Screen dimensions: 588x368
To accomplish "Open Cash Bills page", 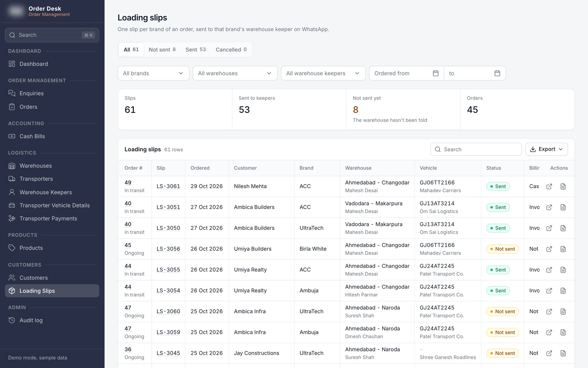I will pyautogui.click(x=52, y=136).
